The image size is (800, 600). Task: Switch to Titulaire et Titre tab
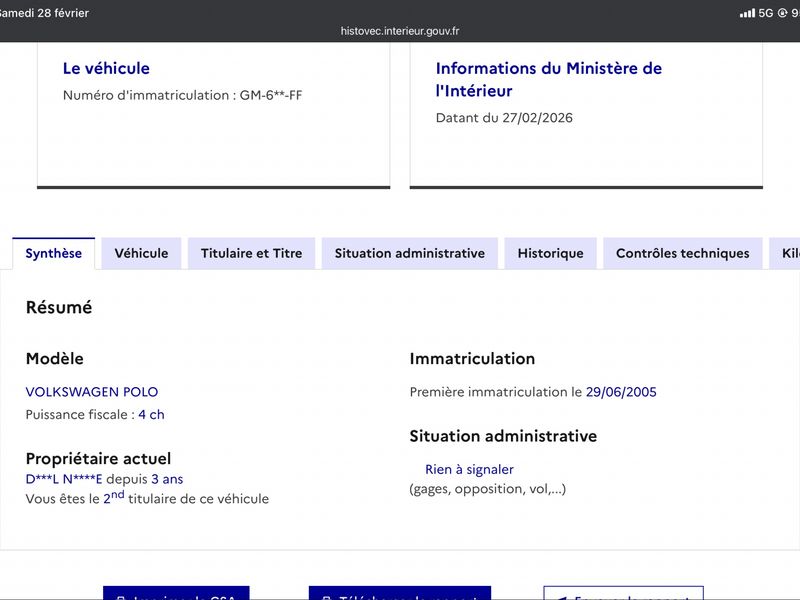point(251,253)
